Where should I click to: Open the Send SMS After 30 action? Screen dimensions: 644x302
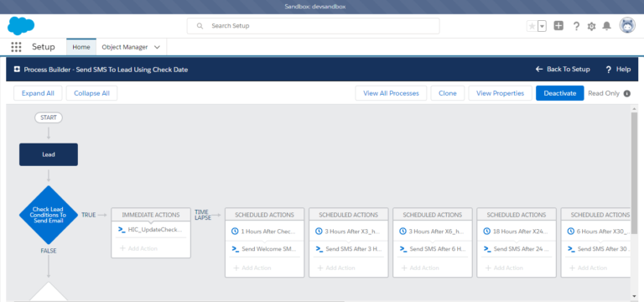tap(604, 248)
